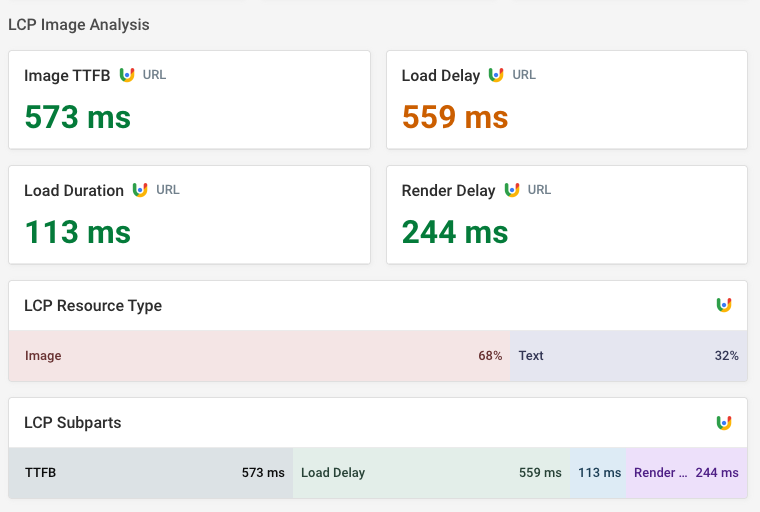Click the CrUX icon in LCP Subparts header

coord(724,422)
